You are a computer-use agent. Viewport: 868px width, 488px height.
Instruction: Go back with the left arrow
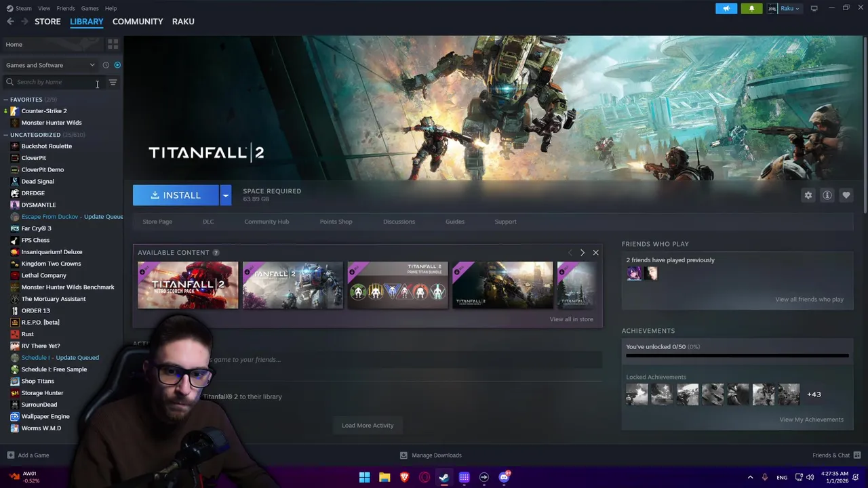(x=10, y=22)
